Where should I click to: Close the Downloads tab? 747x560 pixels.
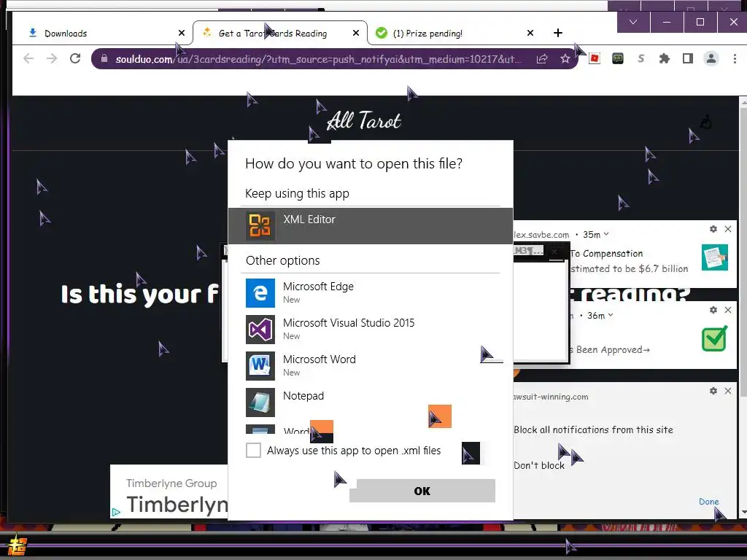click(182, 33)
